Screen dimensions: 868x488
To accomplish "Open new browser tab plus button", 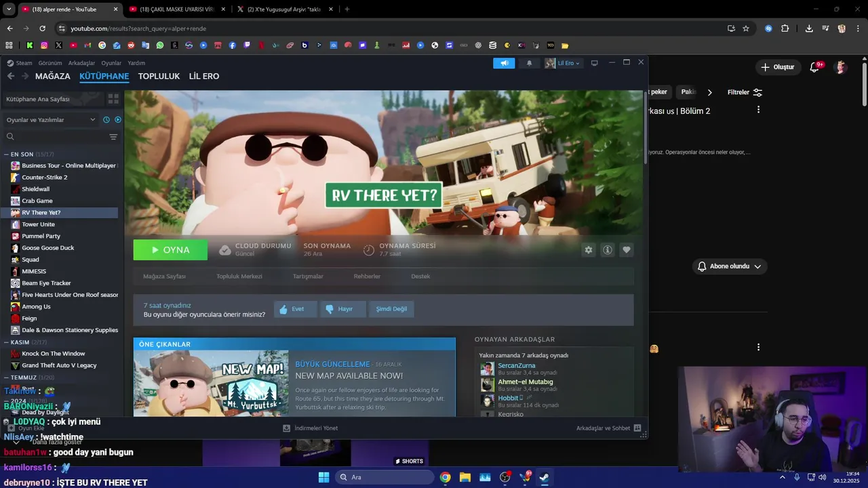I will (347, 9).
